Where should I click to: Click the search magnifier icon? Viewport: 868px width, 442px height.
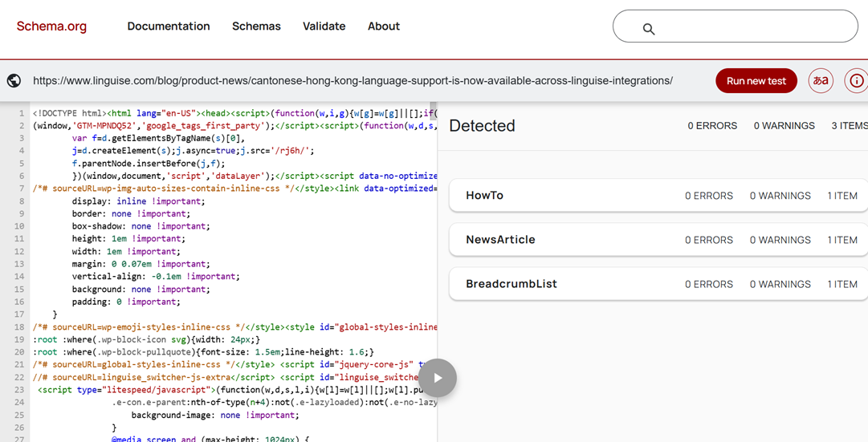(649, 29)
